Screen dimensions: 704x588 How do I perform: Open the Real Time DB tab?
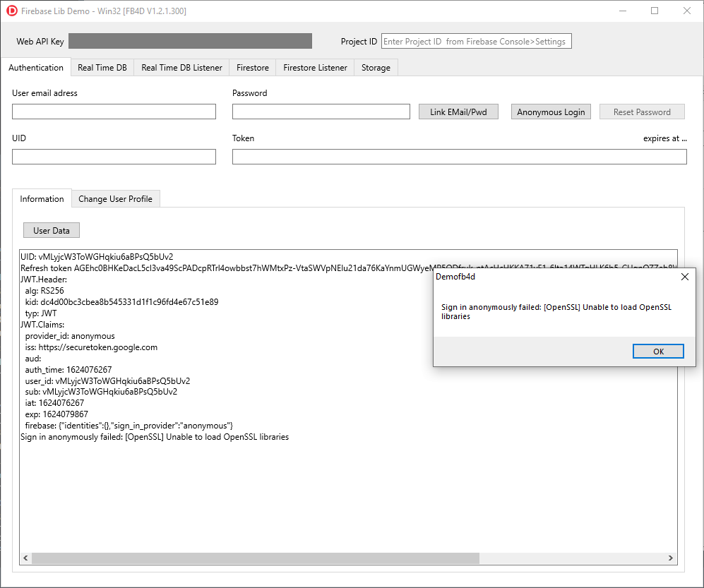pos(102,68)
